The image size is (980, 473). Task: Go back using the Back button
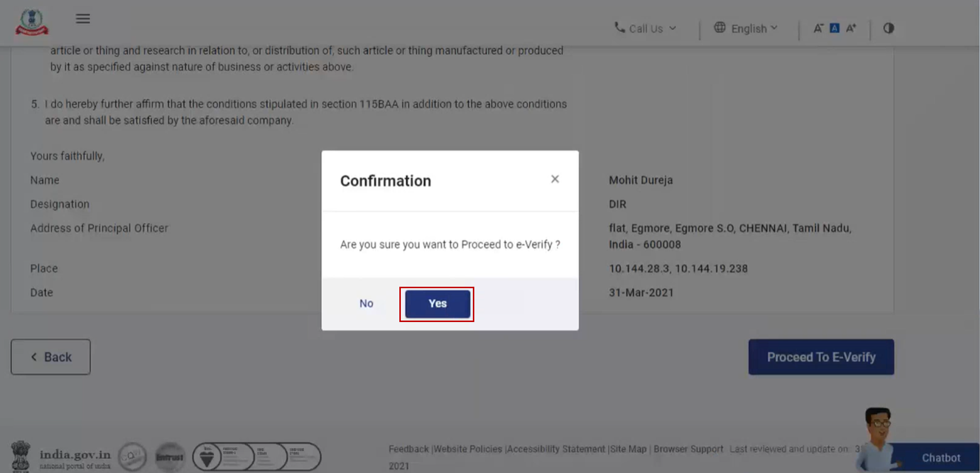pos(50,357)
